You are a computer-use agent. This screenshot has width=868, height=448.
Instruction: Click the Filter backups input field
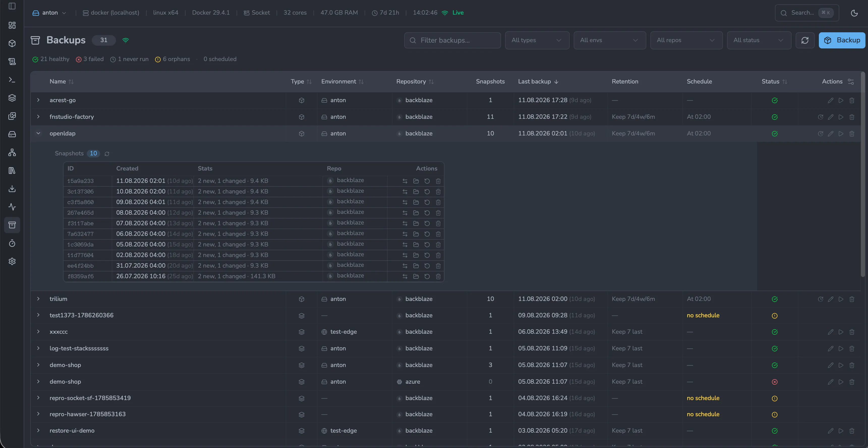pos(452,40)
